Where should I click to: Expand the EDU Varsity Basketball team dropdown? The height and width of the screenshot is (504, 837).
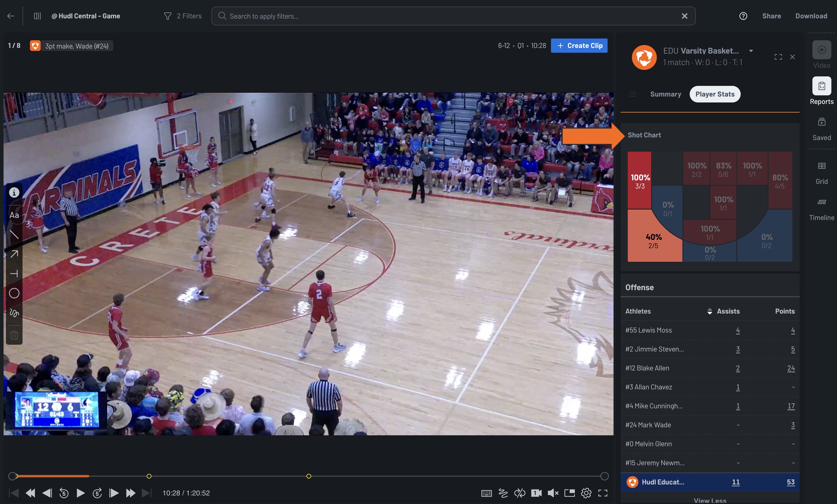tap(751, 51)
